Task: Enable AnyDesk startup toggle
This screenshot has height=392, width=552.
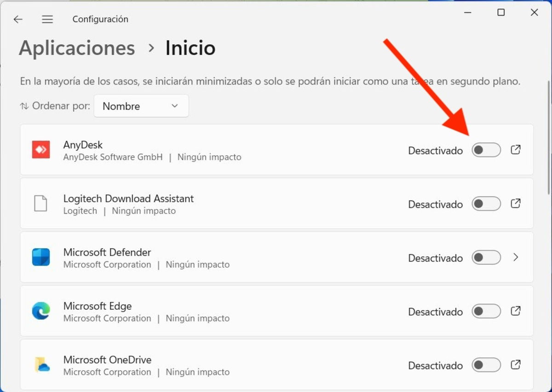Action: (x=486, y=150)
